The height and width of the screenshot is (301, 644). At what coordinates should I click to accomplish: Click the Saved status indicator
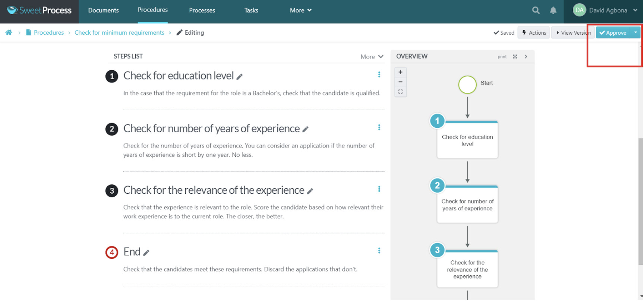pyautogui.click(x=504, y=32)
